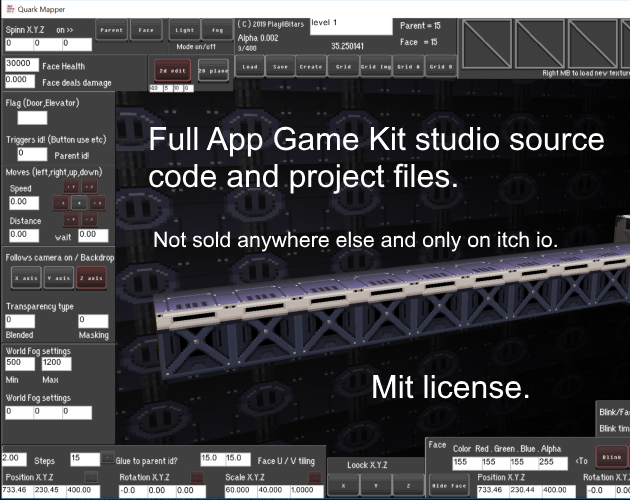The image size is (630, 500).
Task: Click the +Y move direction button
Action: [x=71, y=187]
